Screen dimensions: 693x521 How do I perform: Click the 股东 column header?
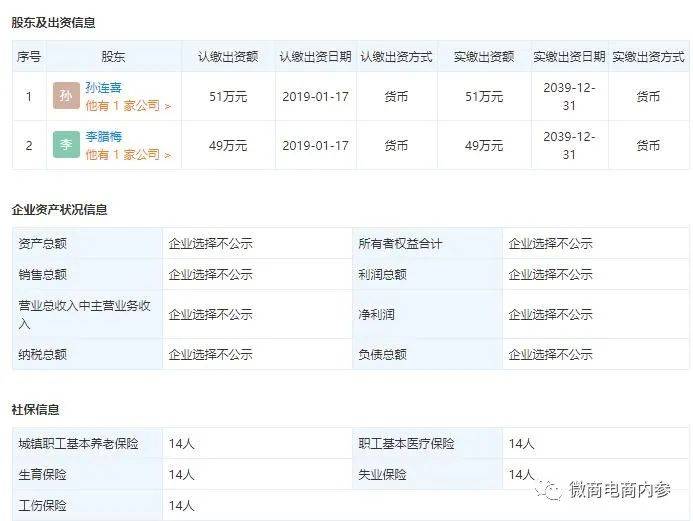pos(113,57)
